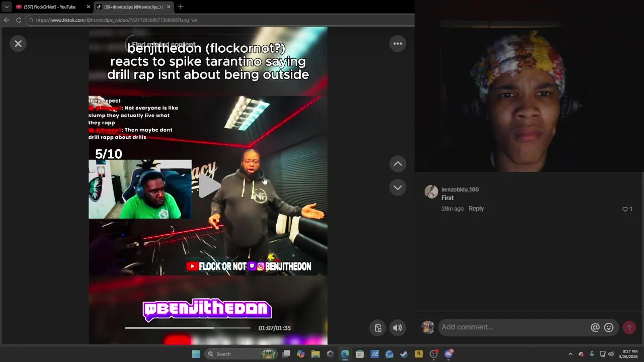644x362 pixels.
Task: Go to the next video
Action: pos(397,188)
